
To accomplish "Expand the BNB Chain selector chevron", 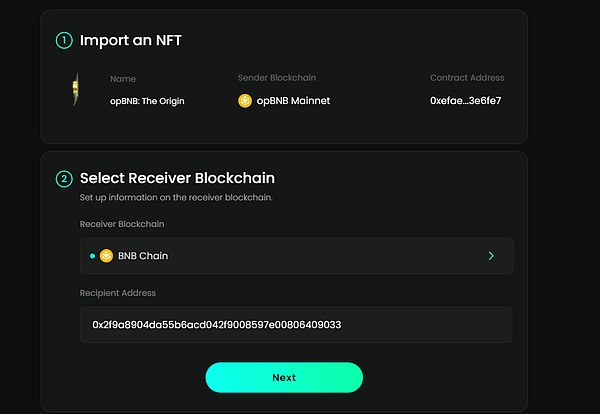I will click(491, 256).
